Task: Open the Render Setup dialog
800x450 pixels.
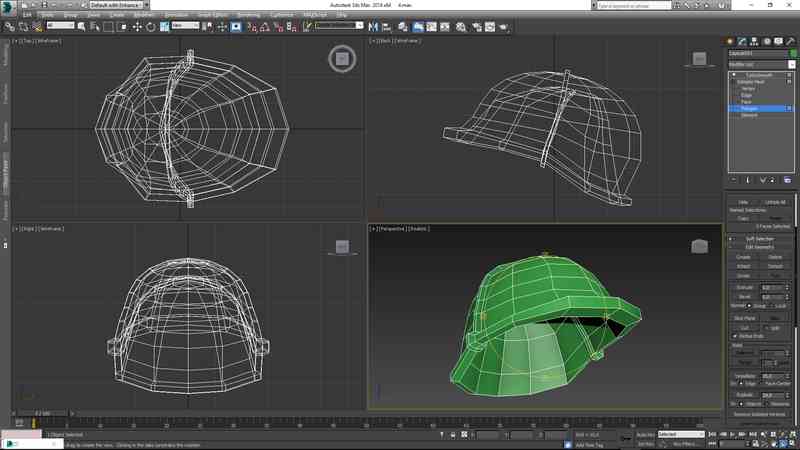Action: click(x=477, y=27)
